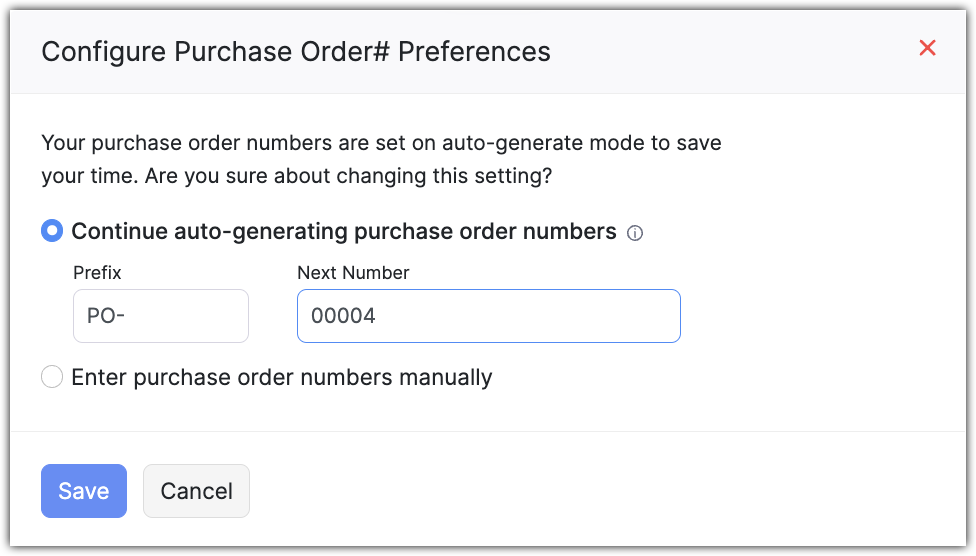Click the Cancel button
Viewport: 976px width, 556px height.
pos(196,491)
